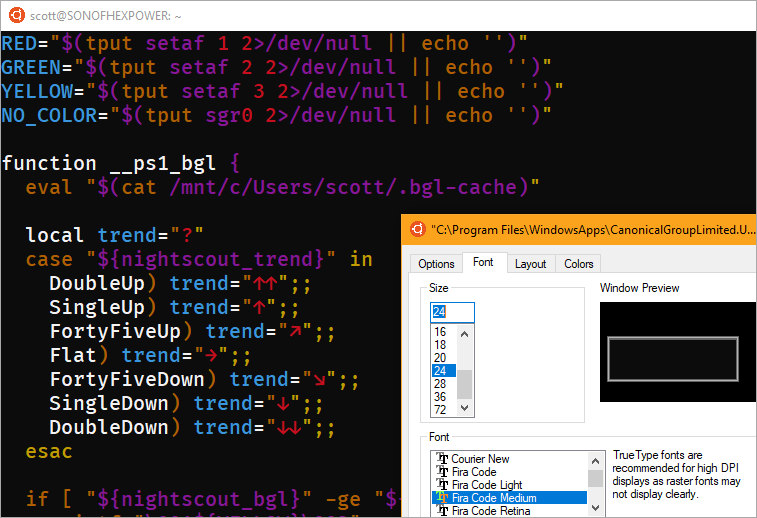This screenshot has width=757, height=518.
Task: Pick font size 72 from the list
Action: click(440, 410)
